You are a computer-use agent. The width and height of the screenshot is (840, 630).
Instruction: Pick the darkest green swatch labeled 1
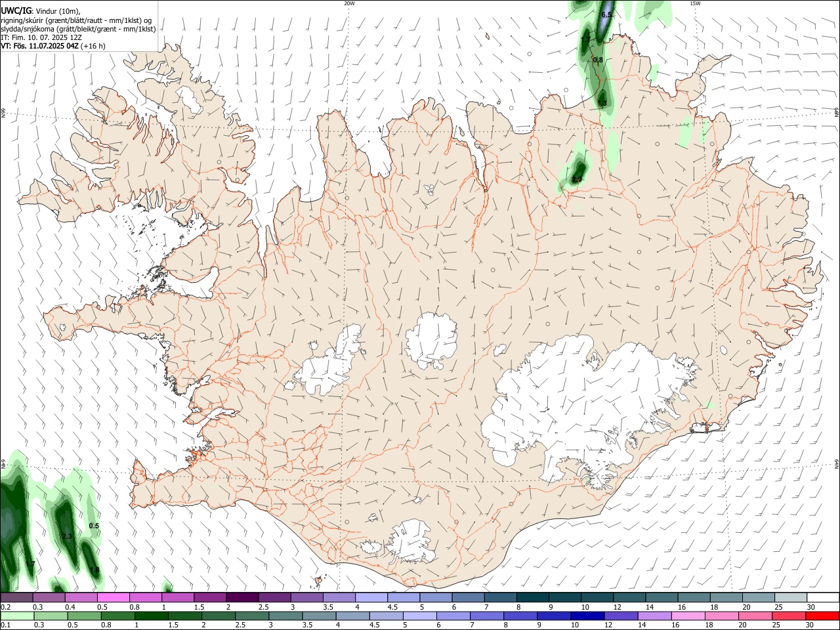tap(151, 616)
